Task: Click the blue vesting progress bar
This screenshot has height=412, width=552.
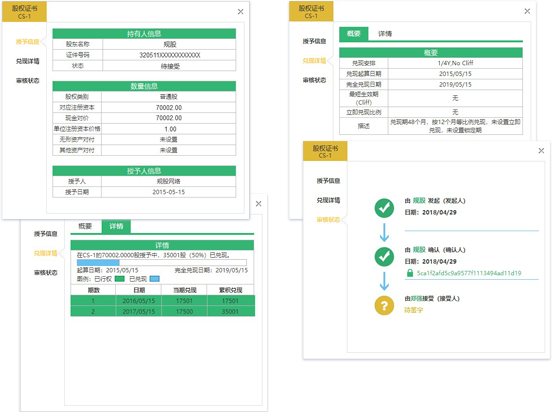Action: [98, 263]
